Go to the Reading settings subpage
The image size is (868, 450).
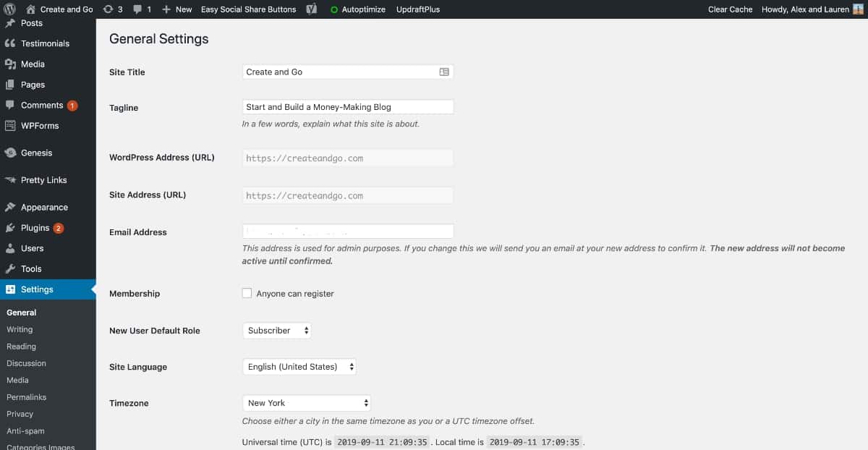[x=21, y=347]
